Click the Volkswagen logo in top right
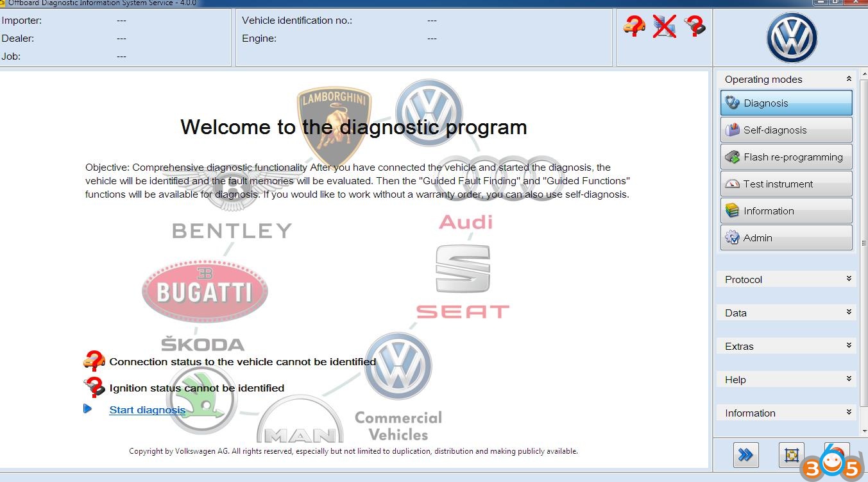Viewport: 868px width, 482px height. tap(792, 38)
